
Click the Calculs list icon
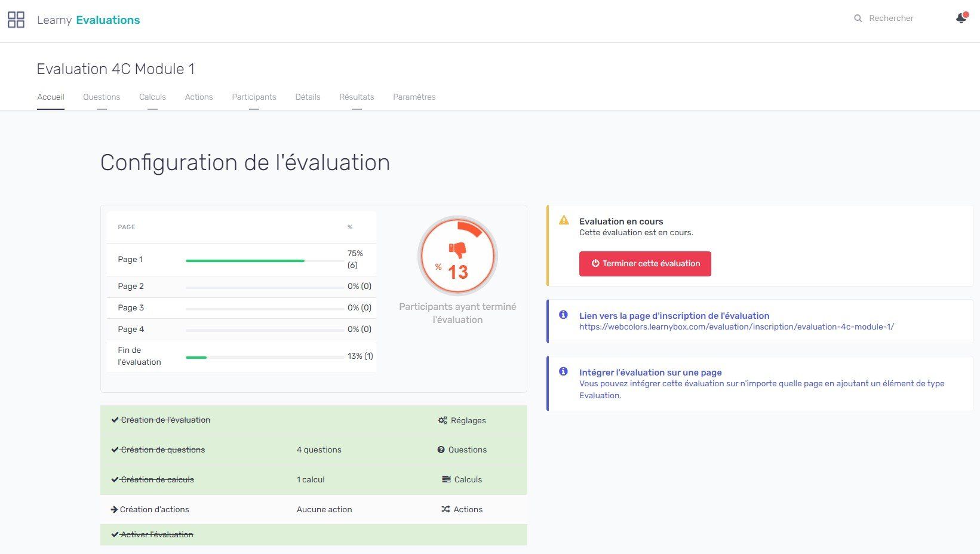[x=446, y=479]
